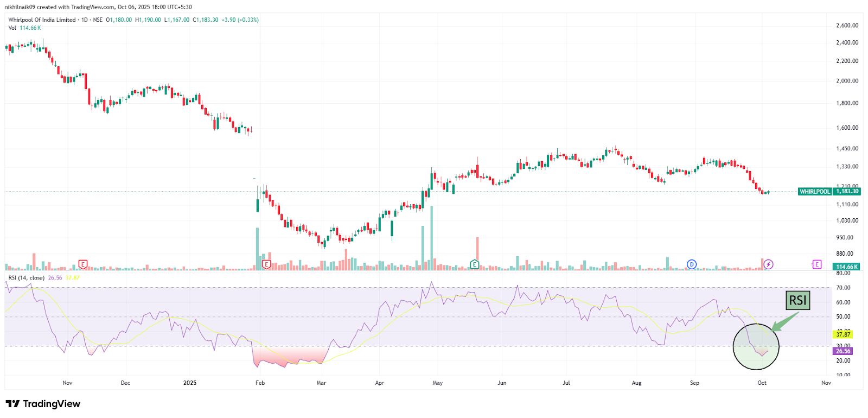Click the blue dividend D marker

[691, 264]
